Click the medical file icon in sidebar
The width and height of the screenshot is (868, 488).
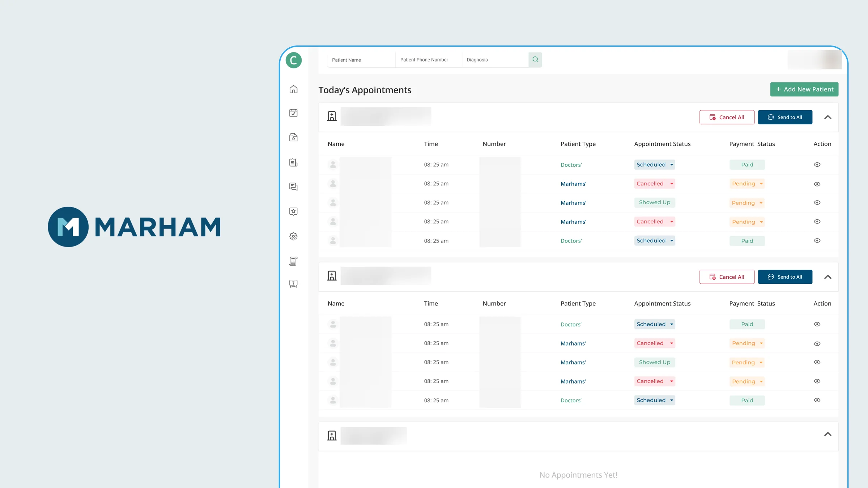[293, 137]
